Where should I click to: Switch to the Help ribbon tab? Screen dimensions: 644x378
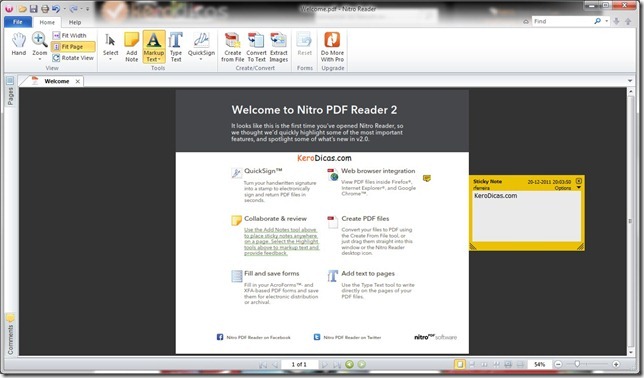pyautogui.click(x=75, y=22)
